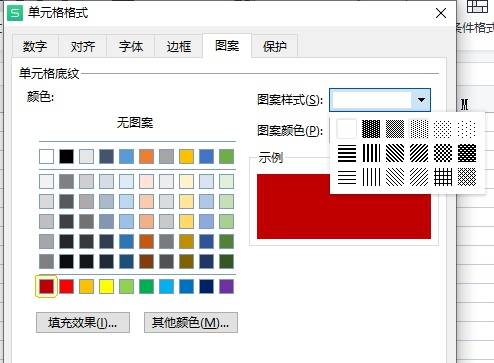Pick the thick reverse diagonal stripe pattern
494x363 pixels.
point(395,153)
